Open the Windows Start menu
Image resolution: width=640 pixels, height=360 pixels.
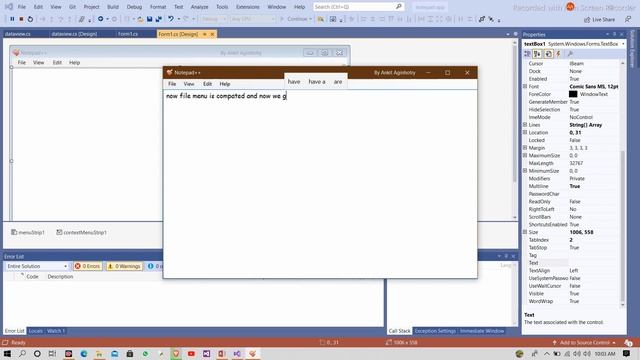click(7, 353)
